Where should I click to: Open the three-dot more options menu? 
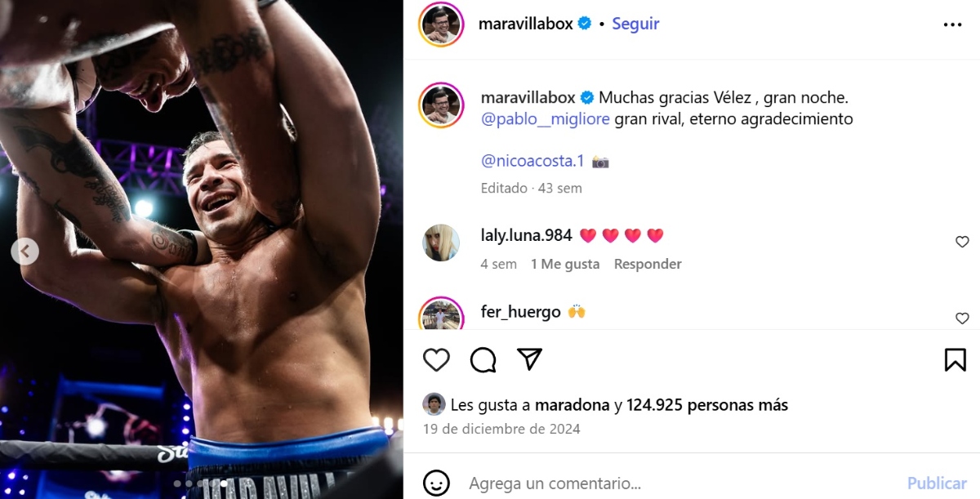[952, 25]
